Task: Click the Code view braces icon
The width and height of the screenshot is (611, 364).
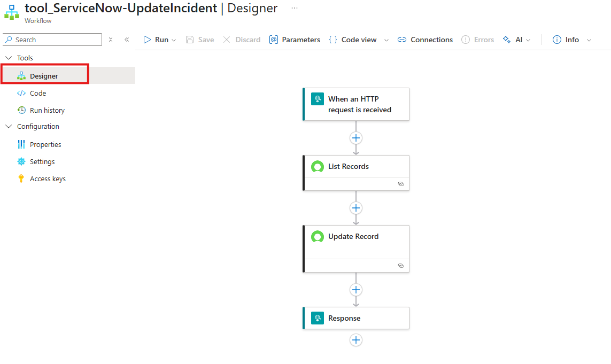Action: click(334, 39)
